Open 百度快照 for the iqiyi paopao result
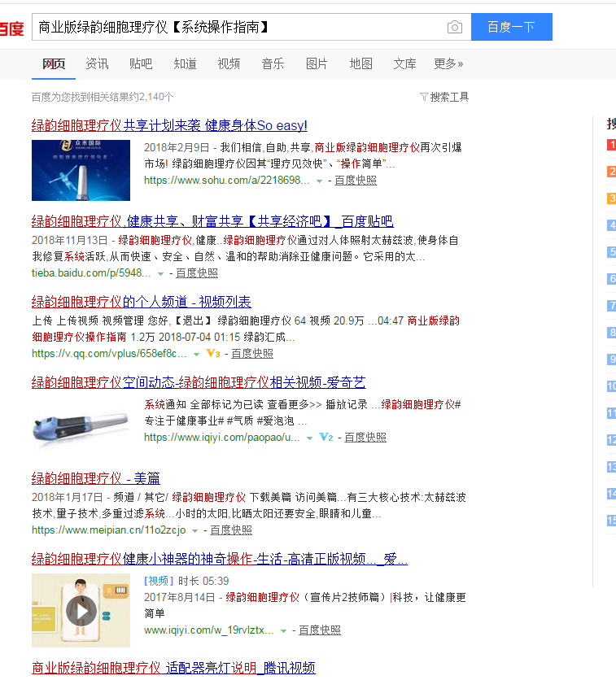This screenshot has height=680, width=616. 365,438
